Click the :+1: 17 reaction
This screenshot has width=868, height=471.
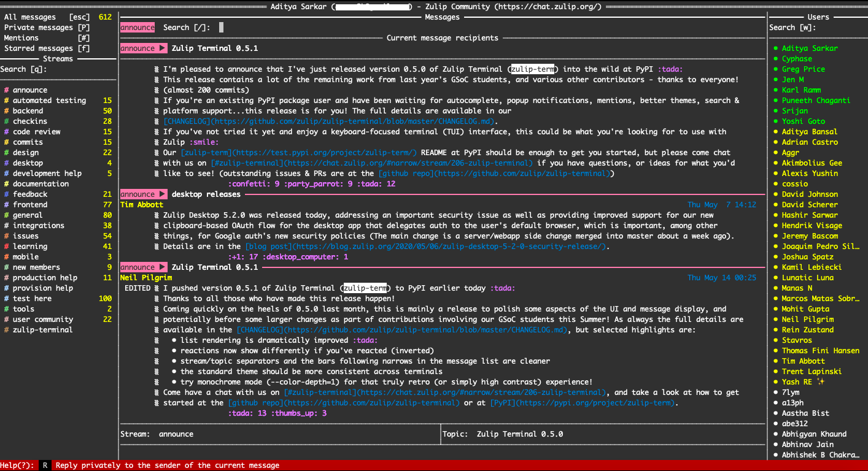[243, 257]
